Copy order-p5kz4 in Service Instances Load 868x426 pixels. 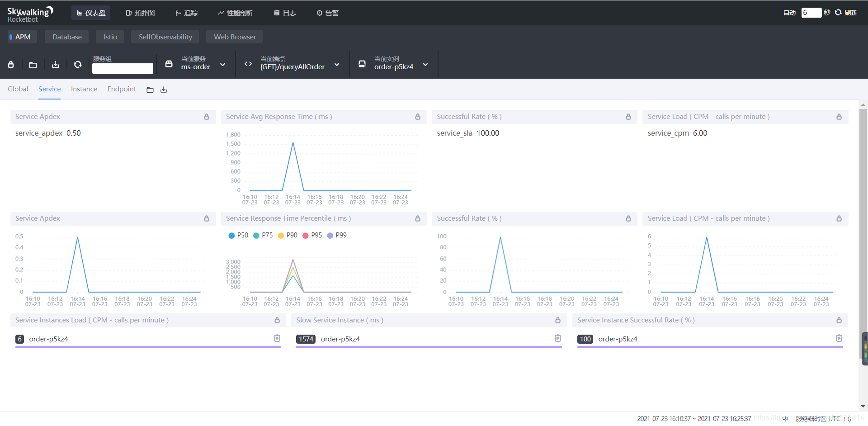pyautogui.click(x=277, y=338)
